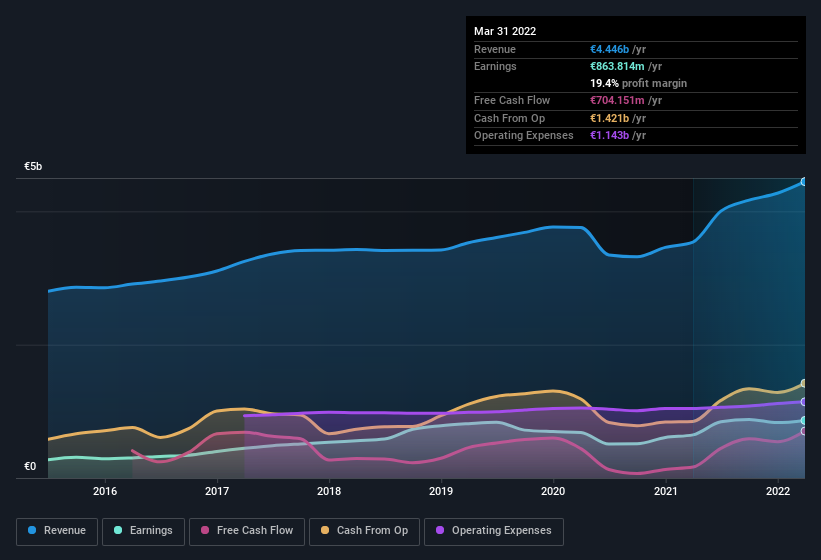Click the Revenue endpoint marker on the blue line
821x560 pixels.
[x=803, y=182]
